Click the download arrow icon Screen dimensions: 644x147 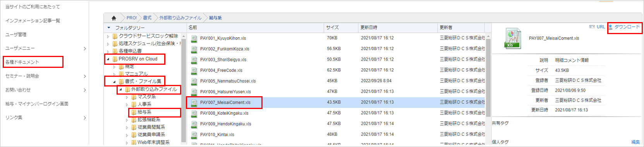click(x=610, y=27)
